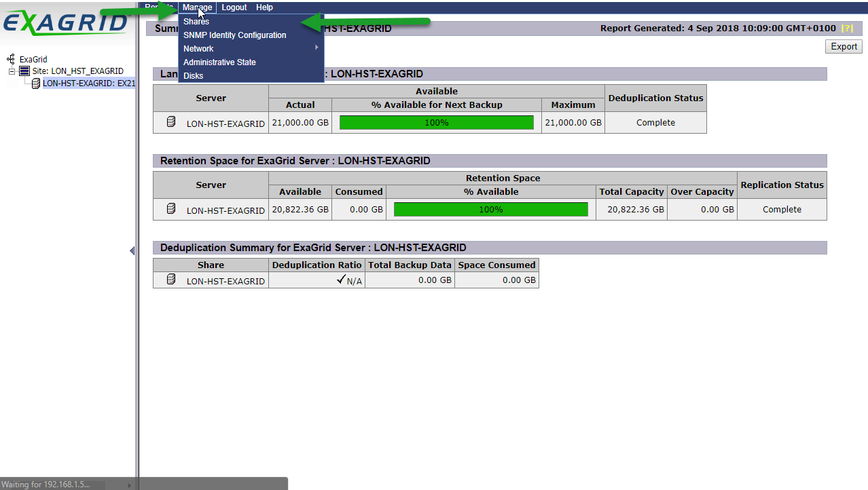868x490 pixels.
Task: Click share icon in Deduplication Summary table
Action: pos(171,279)
